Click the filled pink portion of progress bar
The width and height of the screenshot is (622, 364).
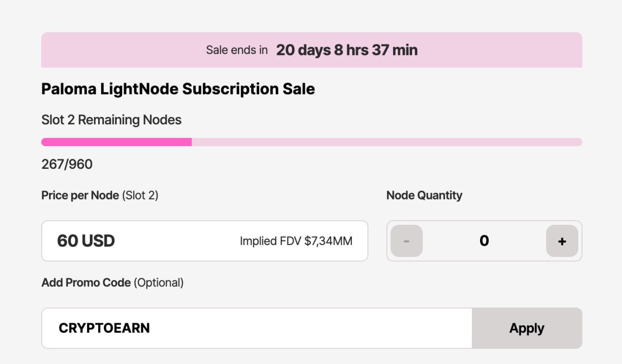(x=117, y=142)
